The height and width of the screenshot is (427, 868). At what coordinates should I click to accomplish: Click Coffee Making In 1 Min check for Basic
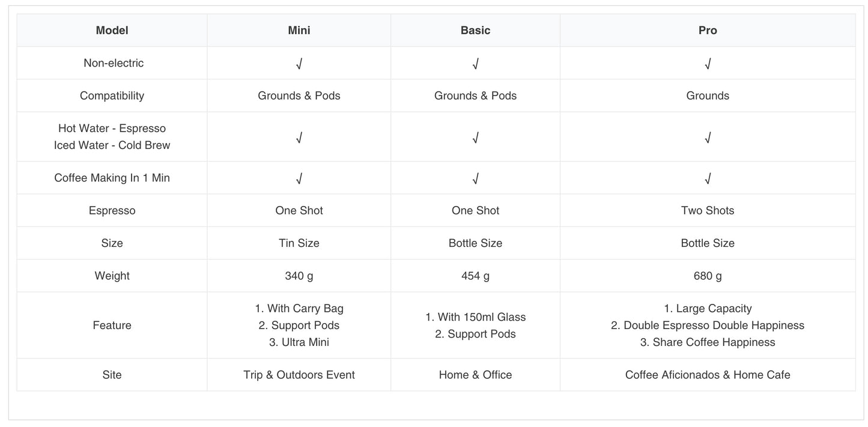click(x=475, y=178)
